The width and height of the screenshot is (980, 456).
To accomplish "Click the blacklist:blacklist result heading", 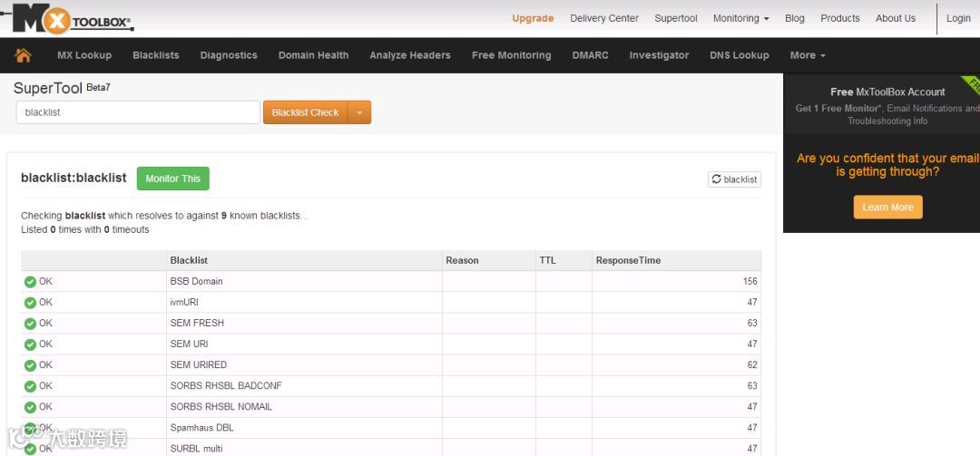I will click(x=73, y=178).
